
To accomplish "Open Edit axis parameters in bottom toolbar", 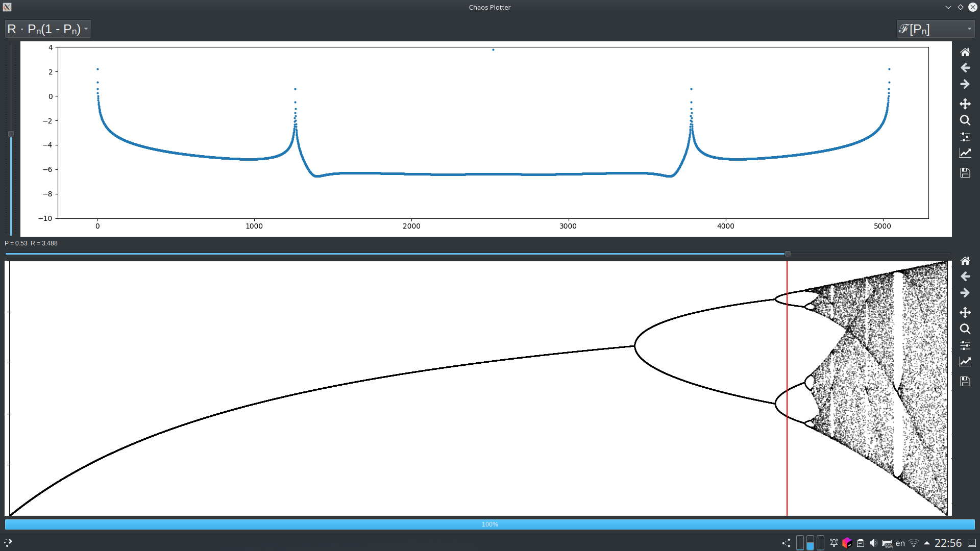I will point(965,362).
